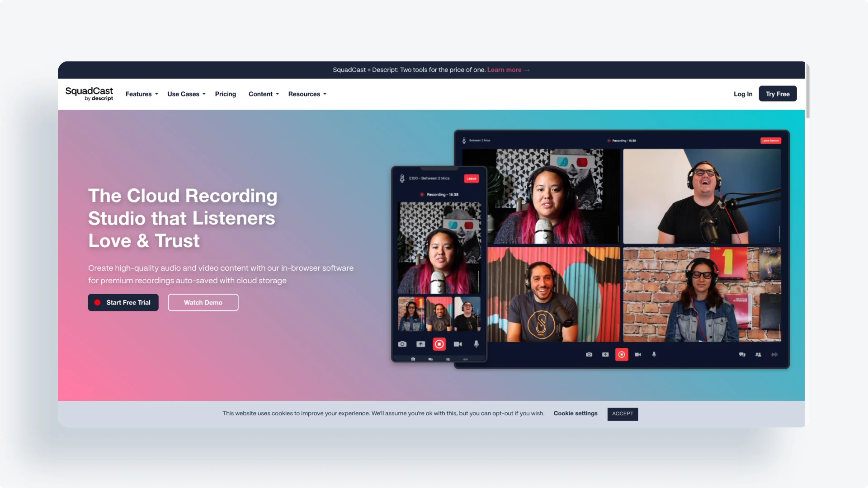The height and width of the screenshot is (488, 868).
Task: Follow the Learn more link in the banner
Action: [x=508, y=70]
